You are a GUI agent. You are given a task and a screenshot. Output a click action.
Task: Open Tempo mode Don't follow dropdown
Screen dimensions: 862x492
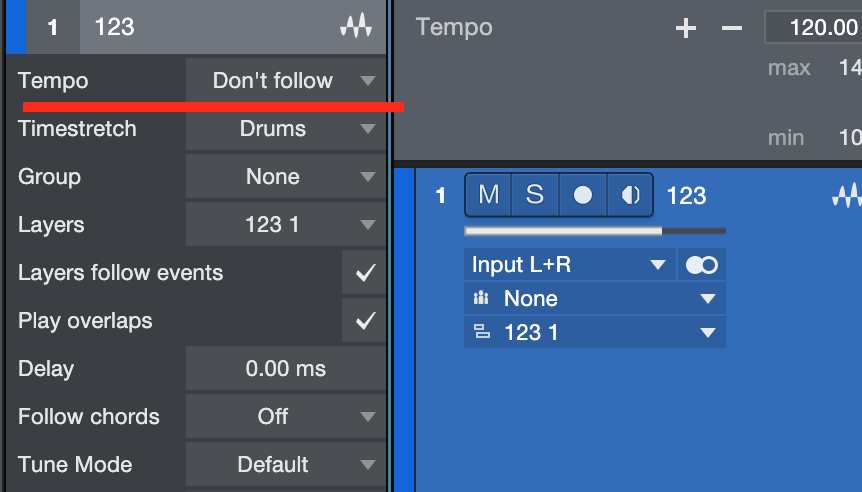tap(285, 81)
